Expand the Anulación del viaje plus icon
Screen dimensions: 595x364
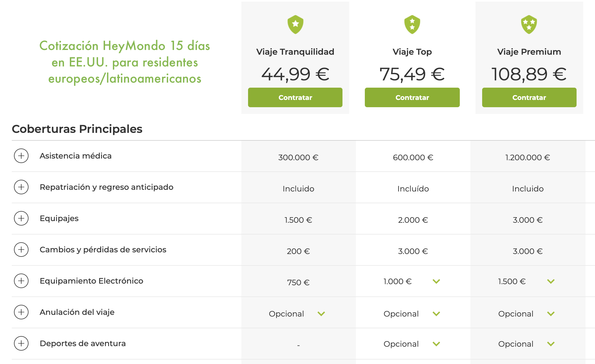coord(21,312)
